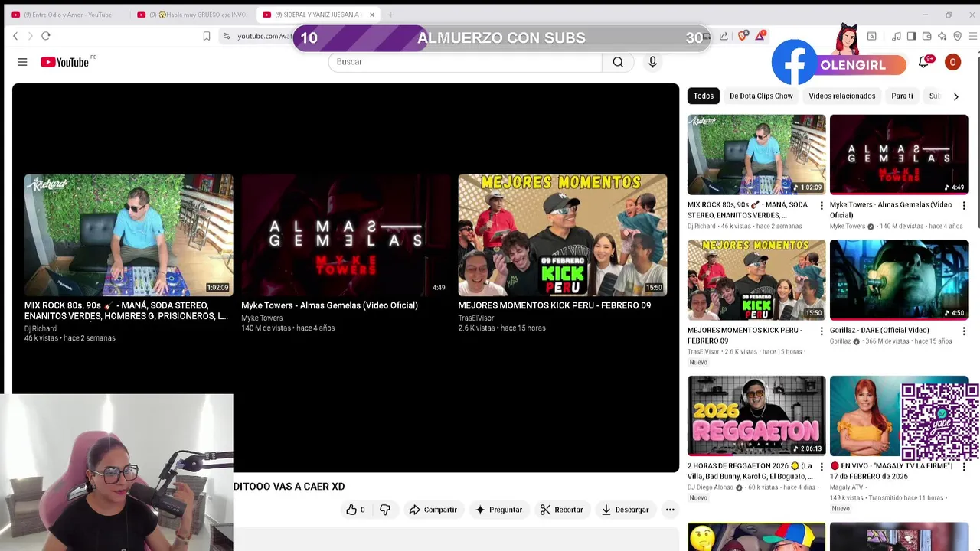Screen dimensions: 980x551
Task: Select the Videos relacionados chip
Action: click(841, 96)
